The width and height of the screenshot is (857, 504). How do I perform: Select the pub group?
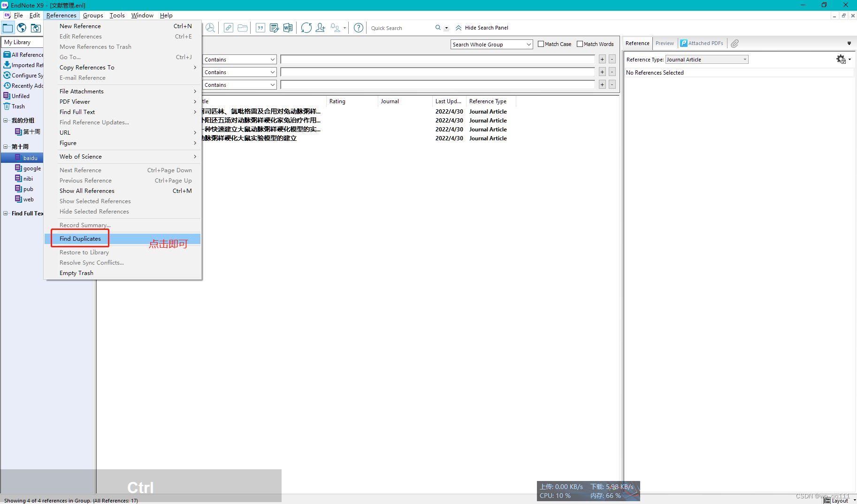pyautogui.click(x=28, y=189)
